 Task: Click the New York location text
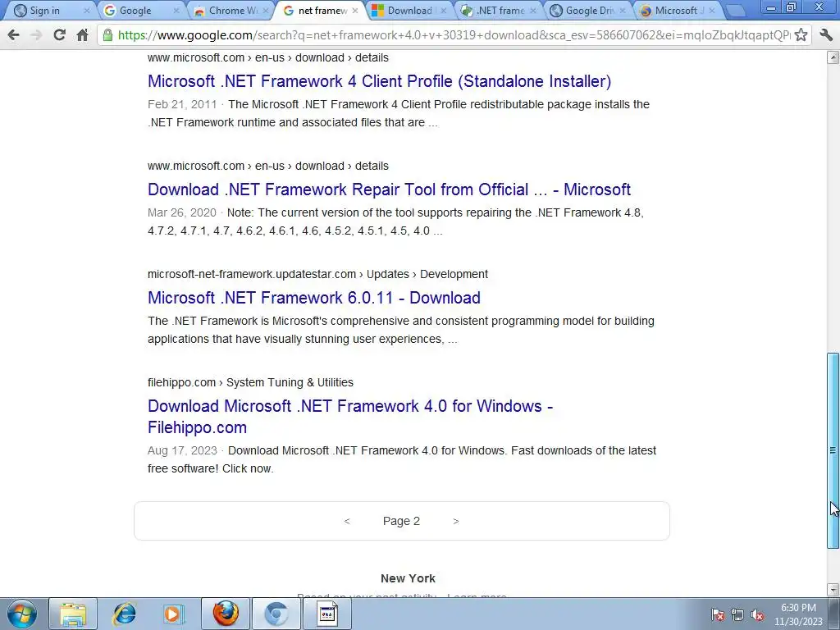[408, 578]
